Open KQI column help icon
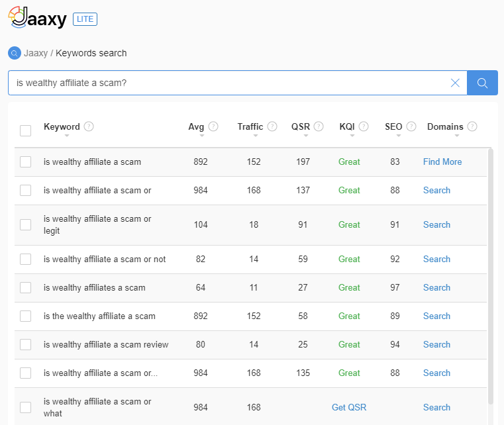The width and height of the screenshot is (504, 425). click(x=364, y=126)
